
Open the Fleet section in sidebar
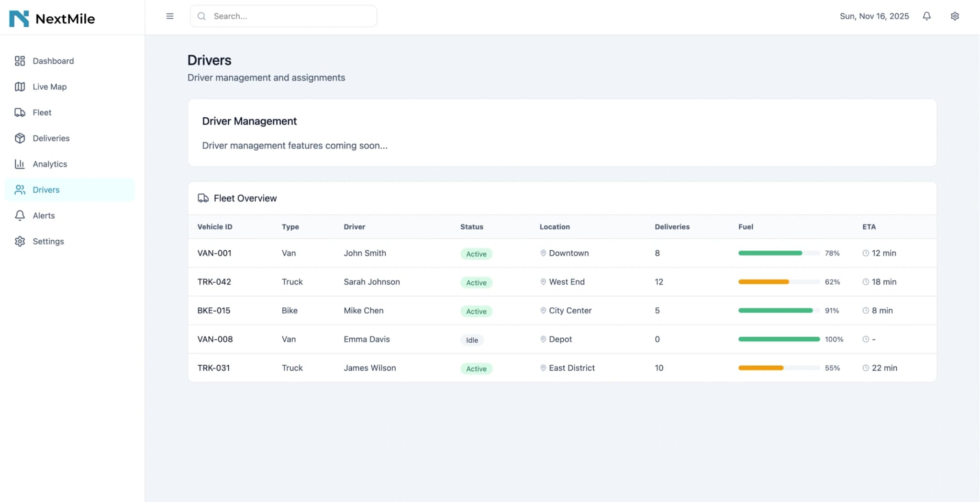pos(42,112)
